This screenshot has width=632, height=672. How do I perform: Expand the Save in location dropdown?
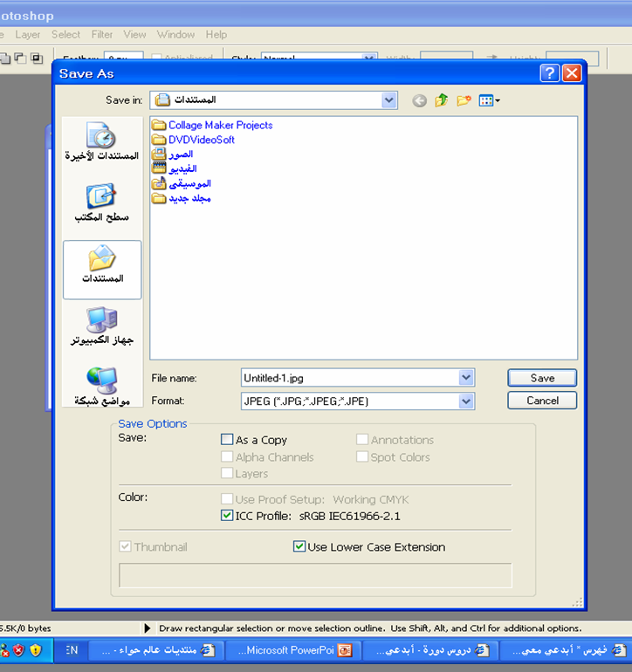coord(389,100)
